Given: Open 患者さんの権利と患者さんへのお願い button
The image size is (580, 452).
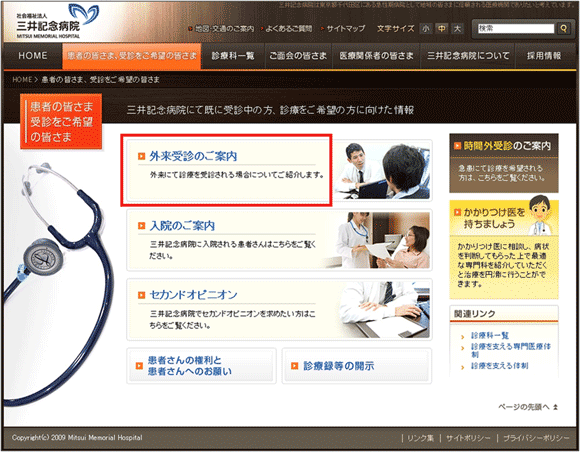Looking at the screenshot, I should click(201, 366).
